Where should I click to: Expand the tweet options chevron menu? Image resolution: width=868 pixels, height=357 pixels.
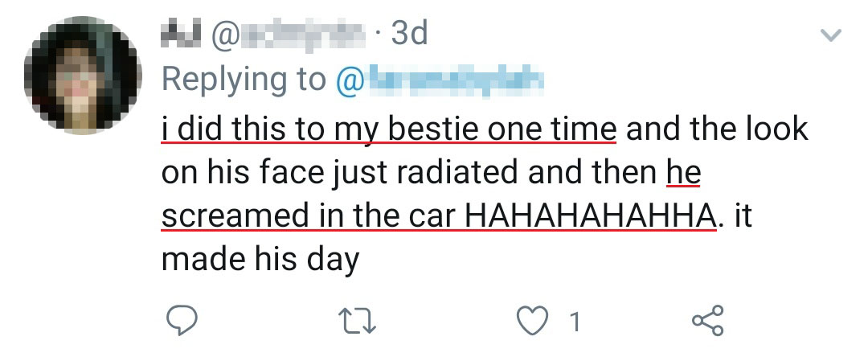click(x=829, y=35)
